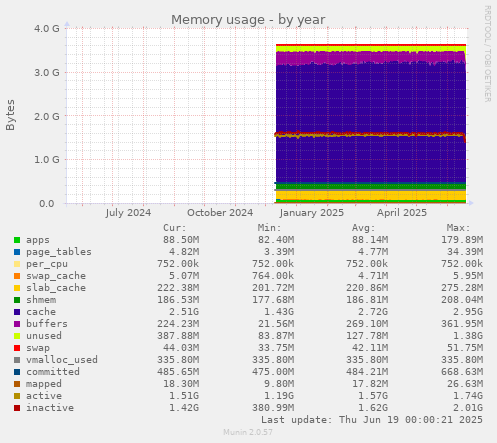Click the Max: column header

(458, 228)
